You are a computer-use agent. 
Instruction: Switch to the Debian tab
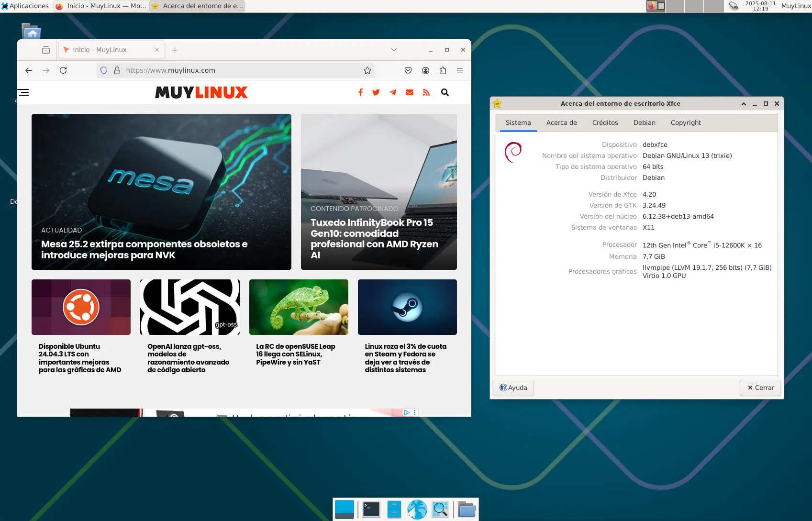[x=645, y=122]
